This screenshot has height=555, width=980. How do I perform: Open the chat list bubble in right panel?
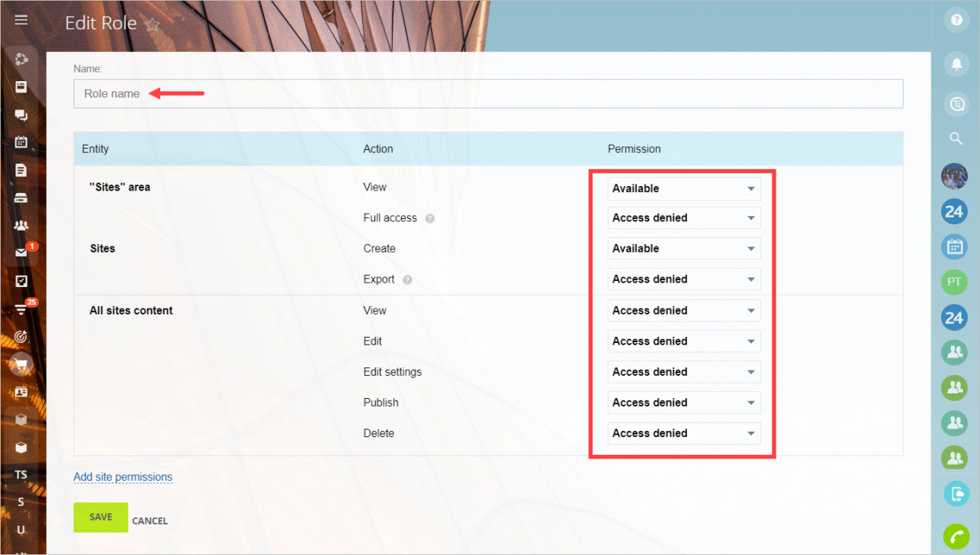(x=955, y=105)
